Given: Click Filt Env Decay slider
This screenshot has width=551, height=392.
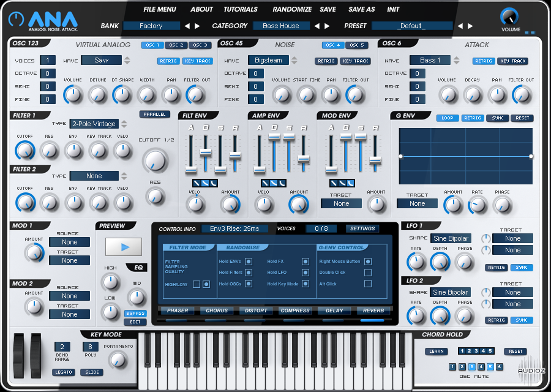Looking at the screenshot, I should pos(206,153).
